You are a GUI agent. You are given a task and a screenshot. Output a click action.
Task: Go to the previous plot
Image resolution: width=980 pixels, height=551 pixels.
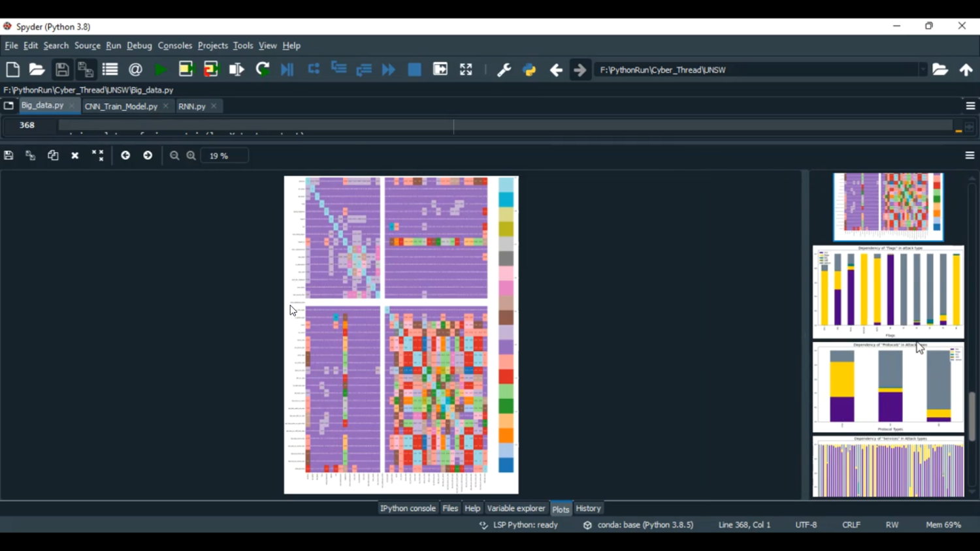coord(125,155)
